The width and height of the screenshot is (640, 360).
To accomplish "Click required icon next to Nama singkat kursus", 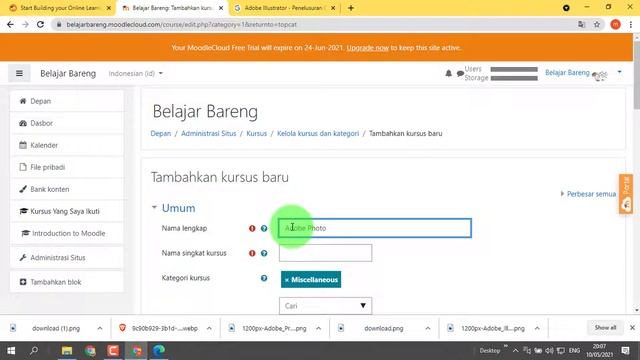I will pos(252,253).
